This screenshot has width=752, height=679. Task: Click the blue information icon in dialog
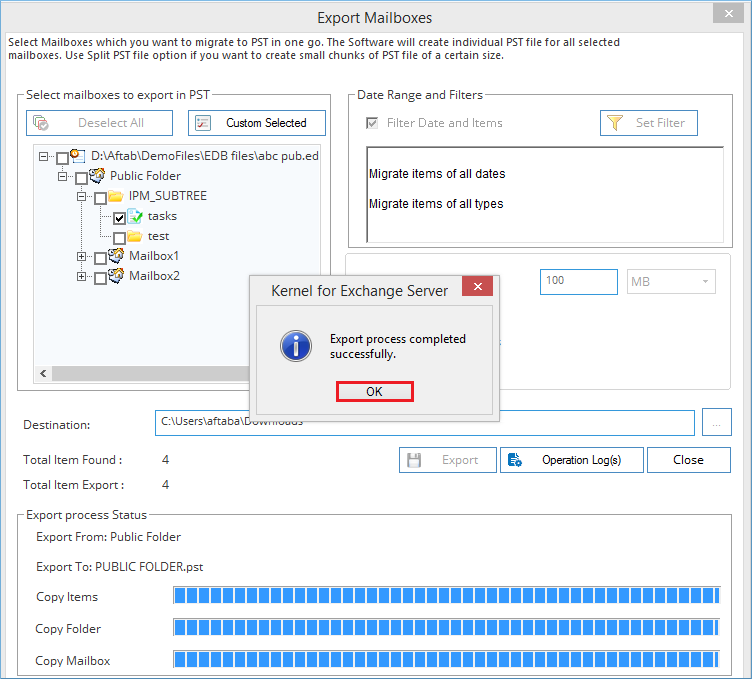tap(296, 346)
